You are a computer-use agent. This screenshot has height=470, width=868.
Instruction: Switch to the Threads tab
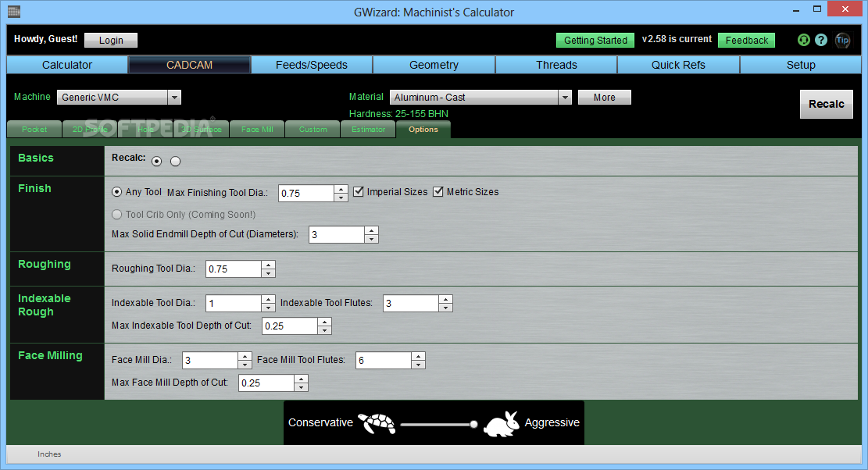click(556, 65)
